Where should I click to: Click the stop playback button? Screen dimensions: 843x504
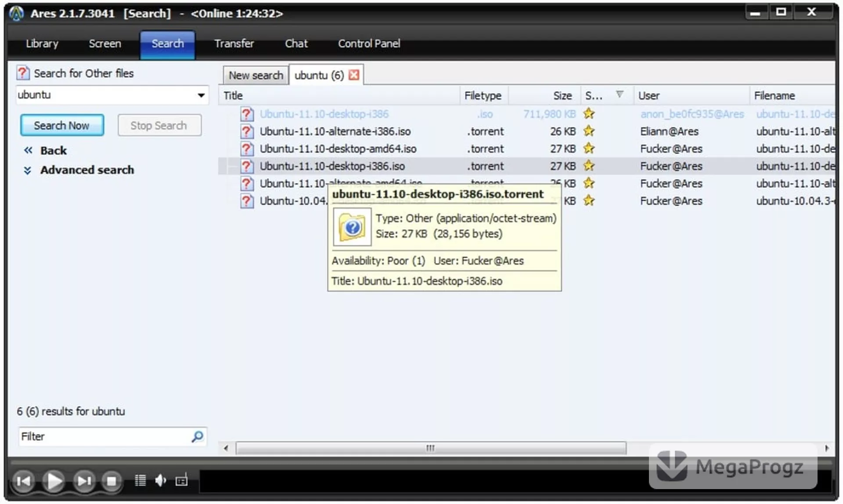point(112,481)
